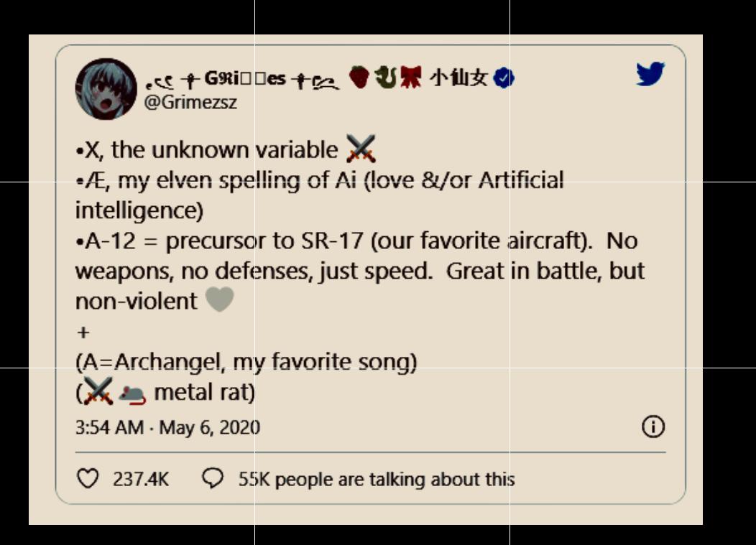Open the Grimes display name
This screenshot has height=545, width=756.
tap(317, 78)
